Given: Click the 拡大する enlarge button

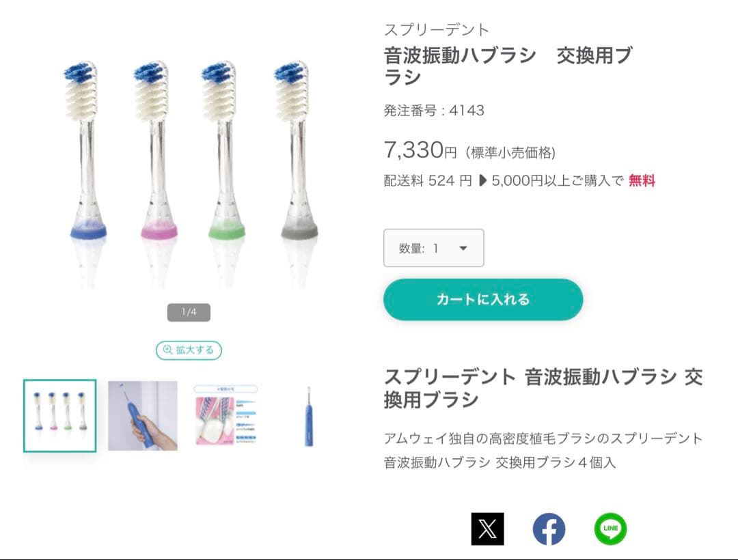Looking at the screenshot, I should click(189, 350).
